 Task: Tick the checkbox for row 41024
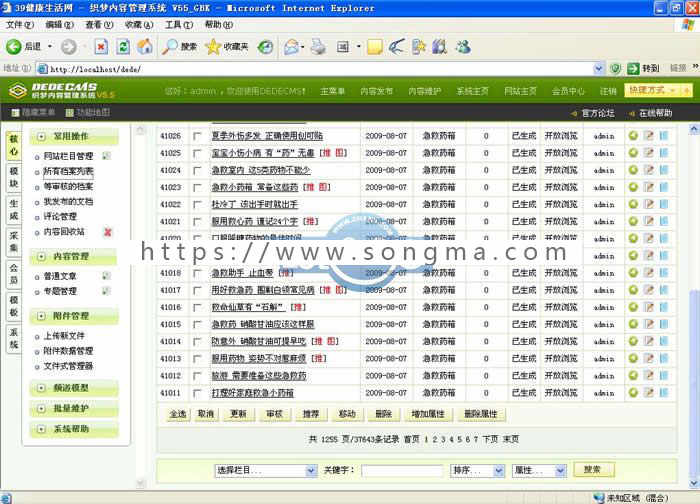(x=197, y=171)
